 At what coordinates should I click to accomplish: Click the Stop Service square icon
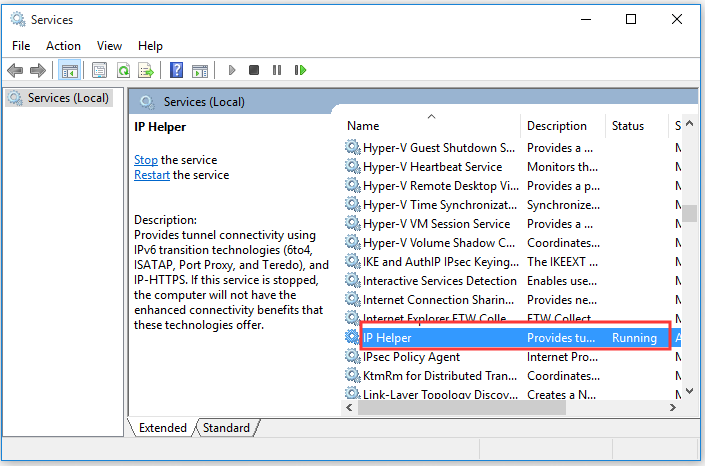coord(254,70)
